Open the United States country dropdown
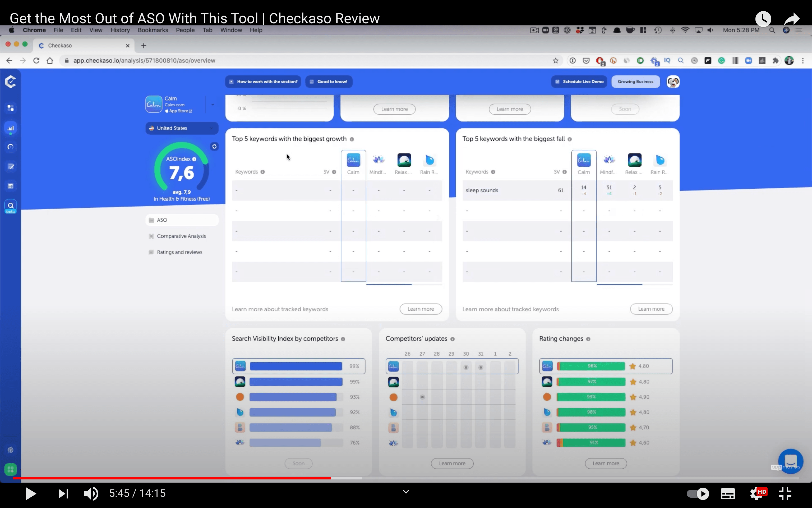 click(182, 128)
